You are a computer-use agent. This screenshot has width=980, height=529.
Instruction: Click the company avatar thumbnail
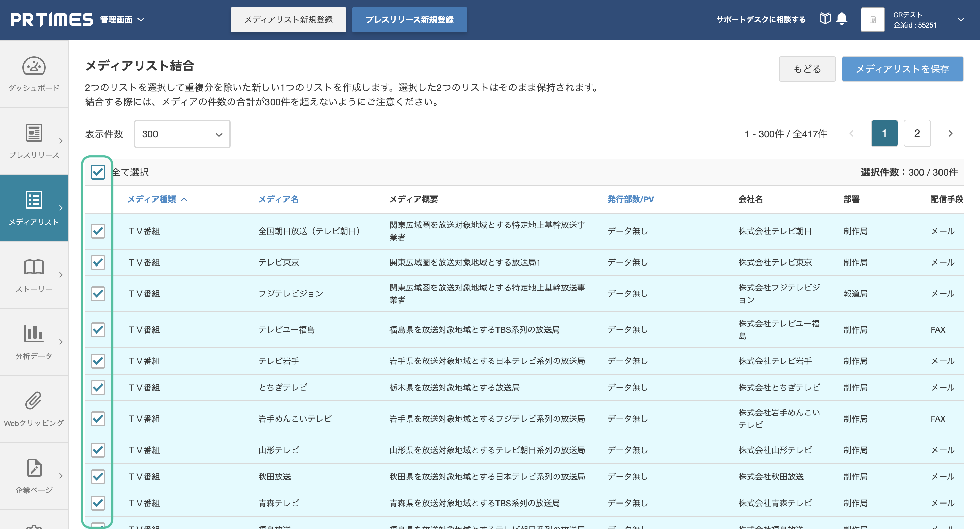pos(873,19)
